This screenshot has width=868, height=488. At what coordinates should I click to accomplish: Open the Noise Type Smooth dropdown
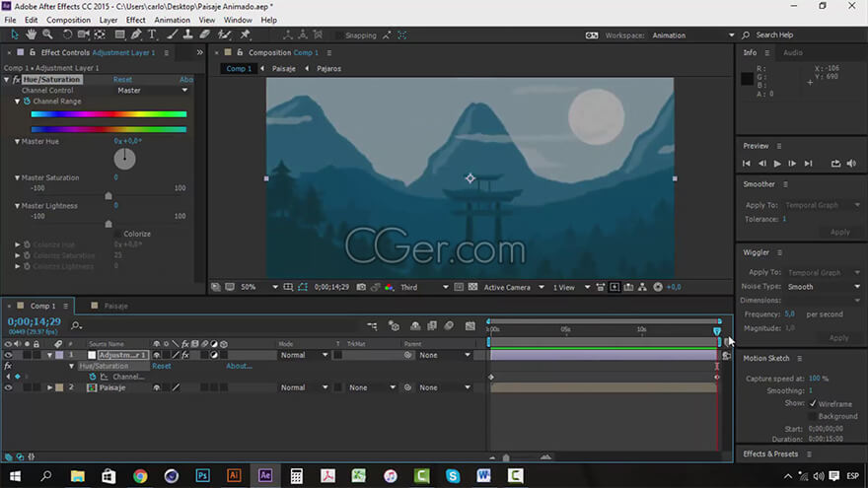coord(824,287)
